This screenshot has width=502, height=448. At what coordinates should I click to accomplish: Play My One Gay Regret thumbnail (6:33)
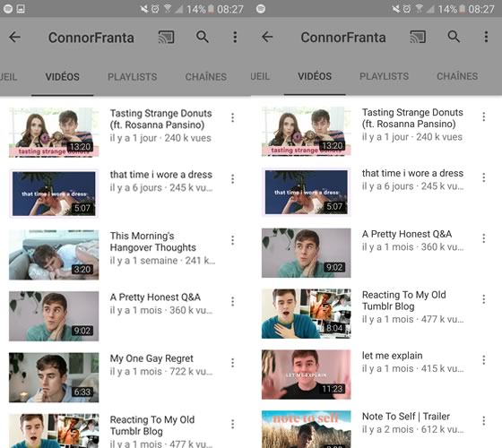pos(54,377)
